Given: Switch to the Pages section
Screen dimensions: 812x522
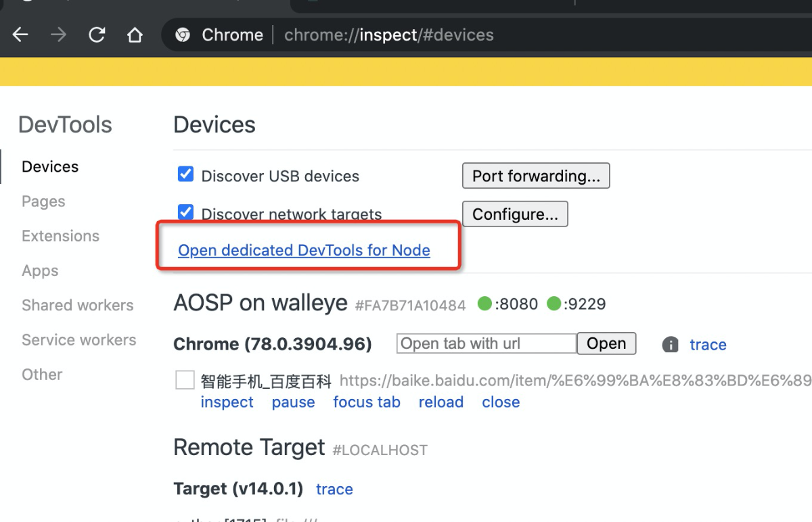Looking at the screenshot, I should pos(43,201).
